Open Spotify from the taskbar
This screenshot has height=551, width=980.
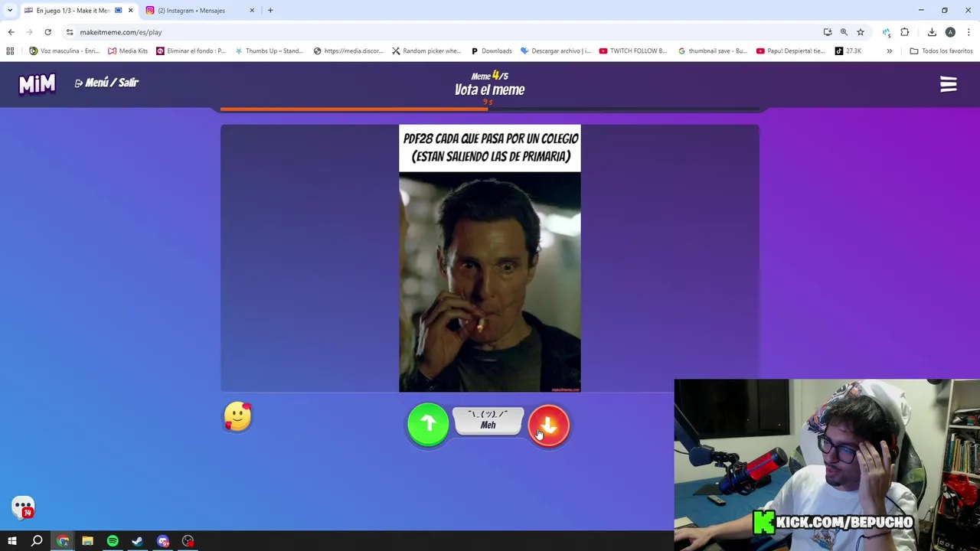click(113, 541)
